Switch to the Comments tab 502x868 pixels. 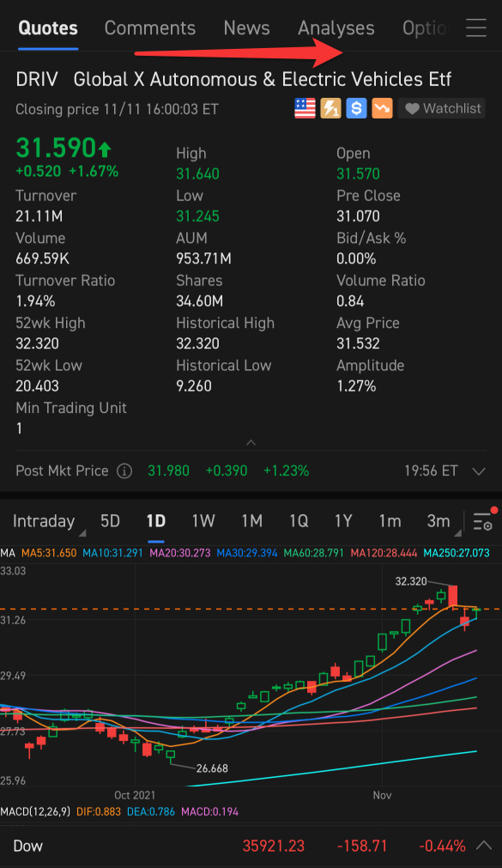pyautogui.click(x=150, y=28)
